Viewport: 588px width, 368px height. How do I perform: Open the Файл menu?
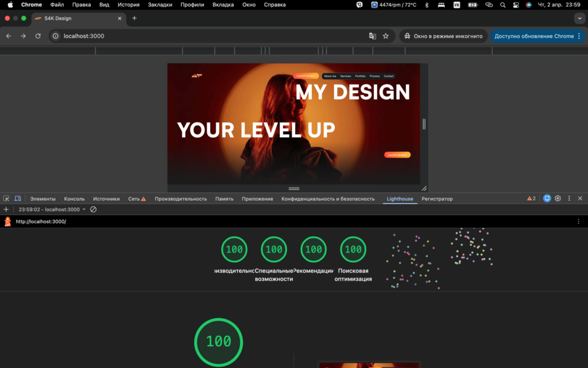pos(57,5)
